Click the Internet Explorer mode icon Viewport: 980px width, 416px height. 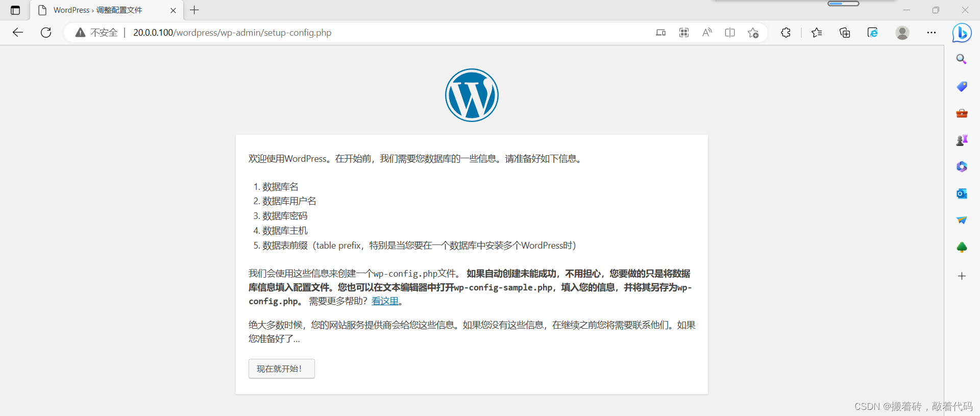(873, 33)
